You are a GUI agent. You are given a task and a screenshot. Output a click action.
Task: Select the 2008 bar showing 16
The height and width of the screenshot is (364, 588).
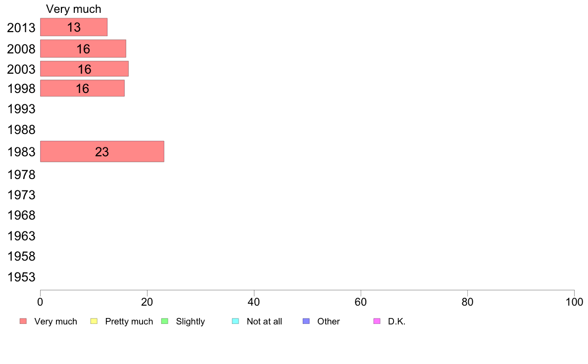click(x=83, y=49)
